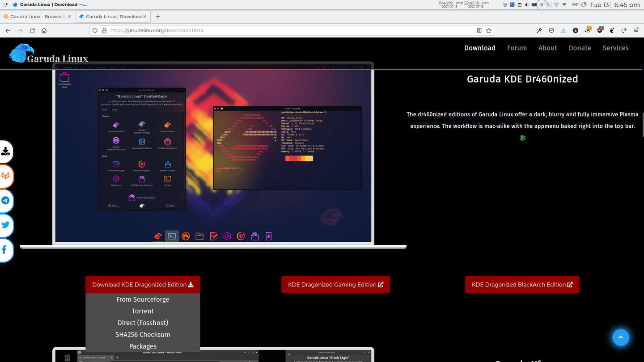Bookmark this page with the star icon
Screen dimensions: 644x362
pyautogui.click(x=489, y=30)
